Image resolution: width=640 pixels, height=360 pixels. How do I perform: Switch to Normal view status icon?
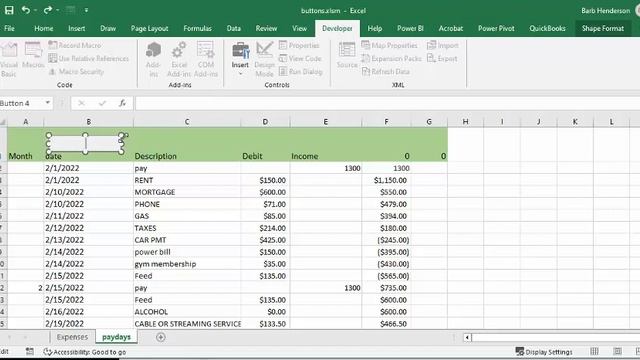tap(594, 351)
